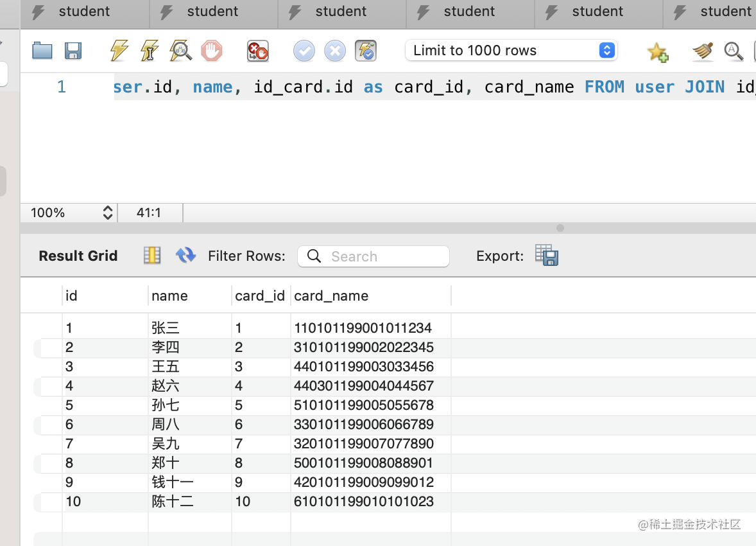Toggle auto-commit mode icon
The image size is (756, 546).
click(x=365, y=51)
